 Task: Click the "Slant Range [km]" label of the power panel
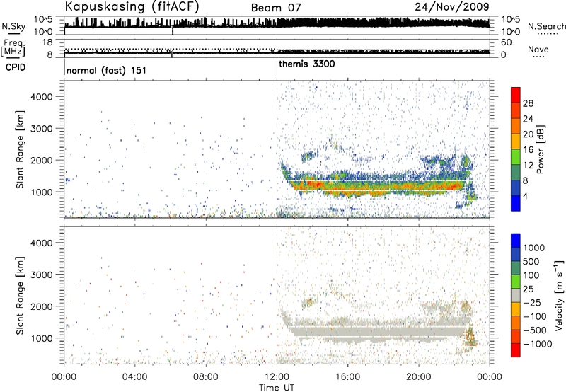(x=20, y=149)
